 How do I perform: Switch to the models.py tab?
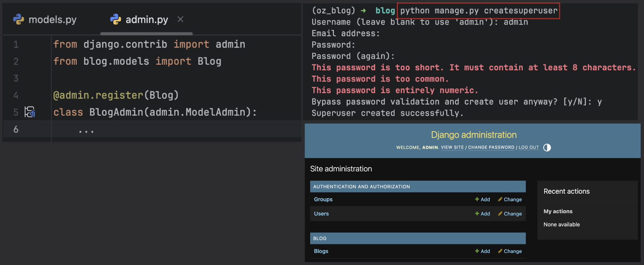click(45, 19)
